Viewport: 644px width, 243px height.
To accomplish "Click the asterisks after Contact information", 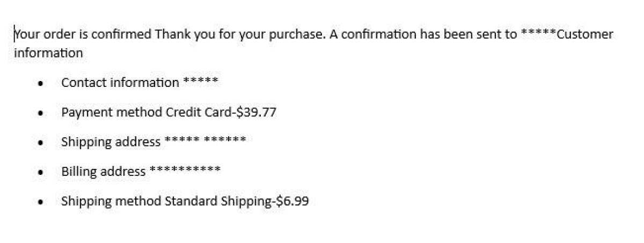I will pyautogui.click(x=201, y=82).
